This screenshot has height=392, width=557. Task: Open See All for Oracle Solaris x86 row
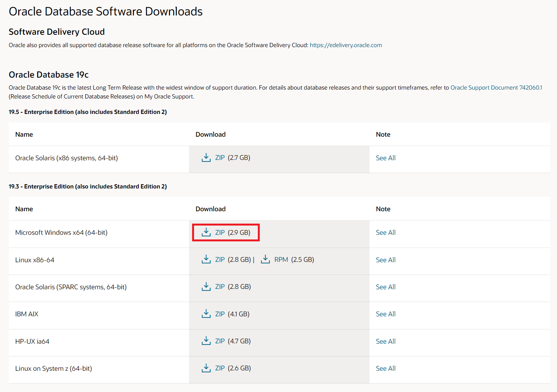pos(386,158)
